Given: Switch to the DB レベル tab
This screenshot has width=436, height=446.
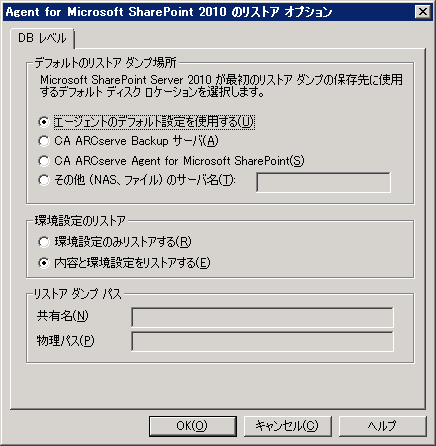Looking at the screenshot, I should (42, 38).
